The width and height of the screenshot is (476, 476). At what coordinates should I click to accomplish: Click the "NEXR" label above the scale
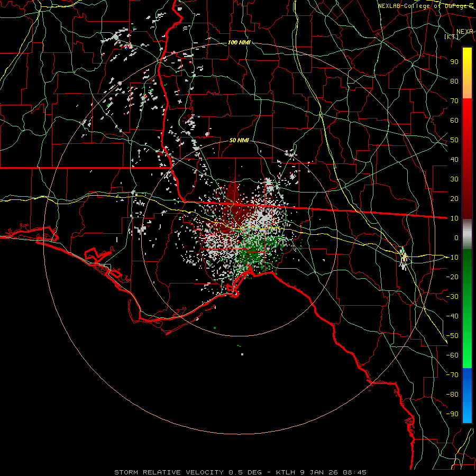point(465,32)
